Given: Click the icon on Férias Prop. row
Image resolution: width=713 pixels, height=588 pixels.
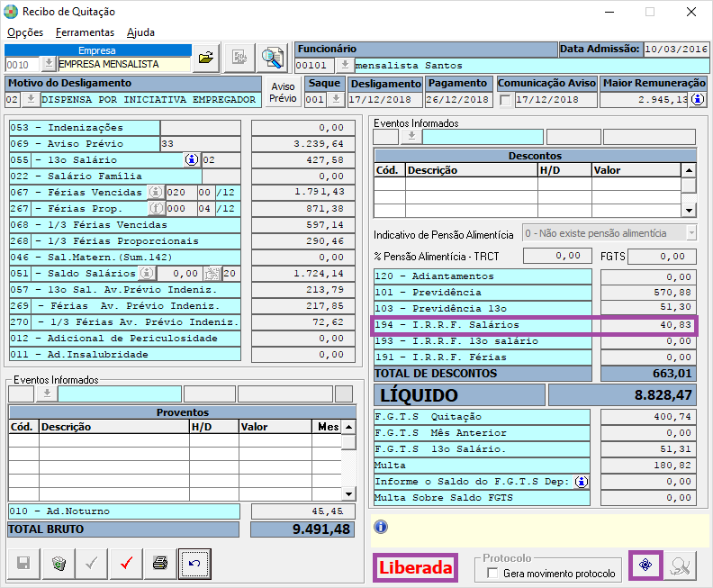Looking at the screenshot, I should click(156, 208).
